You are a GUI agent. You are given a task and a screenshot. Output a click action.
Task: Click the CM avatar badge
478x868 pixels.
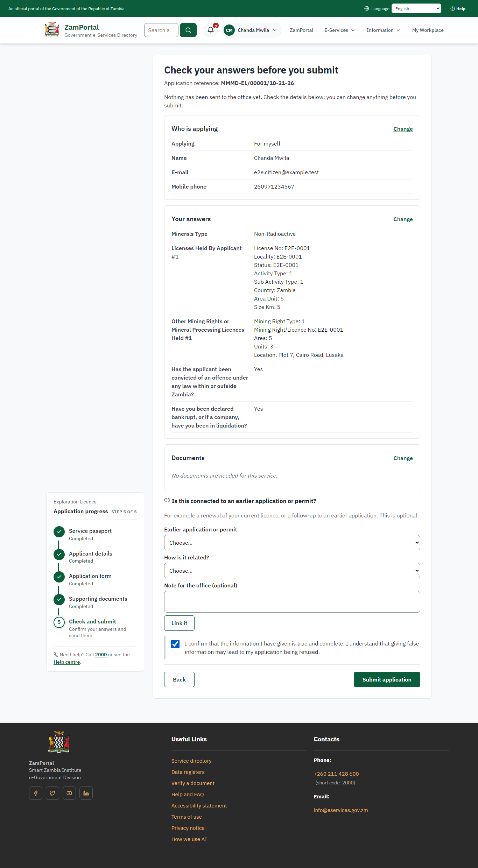tap(229, 30)
